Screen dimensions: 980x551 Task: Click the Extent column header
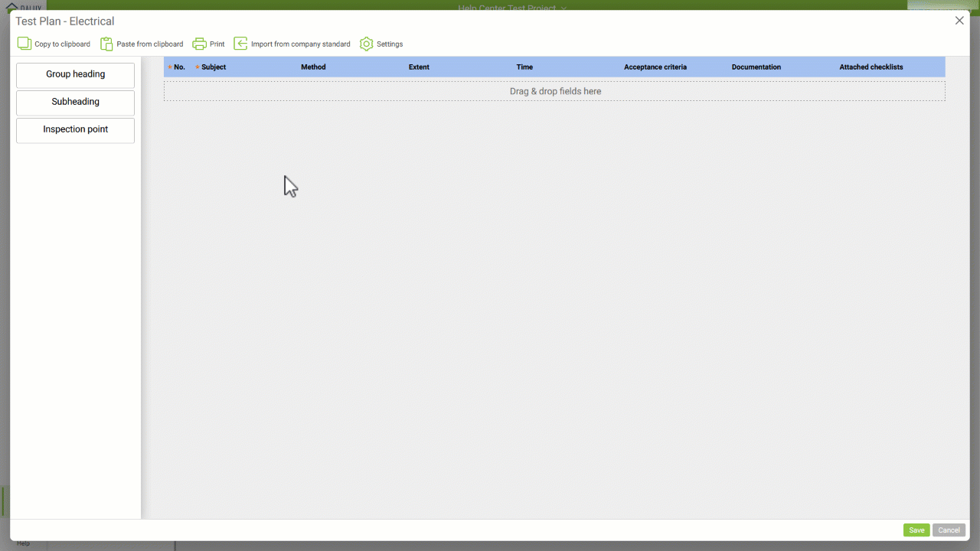419,67
